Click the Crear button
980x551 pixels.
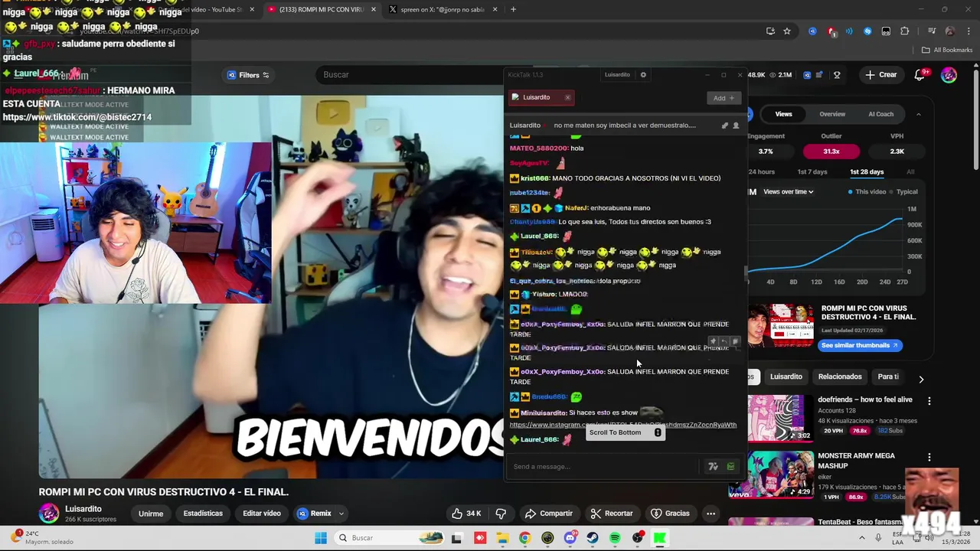pos(880,74)
